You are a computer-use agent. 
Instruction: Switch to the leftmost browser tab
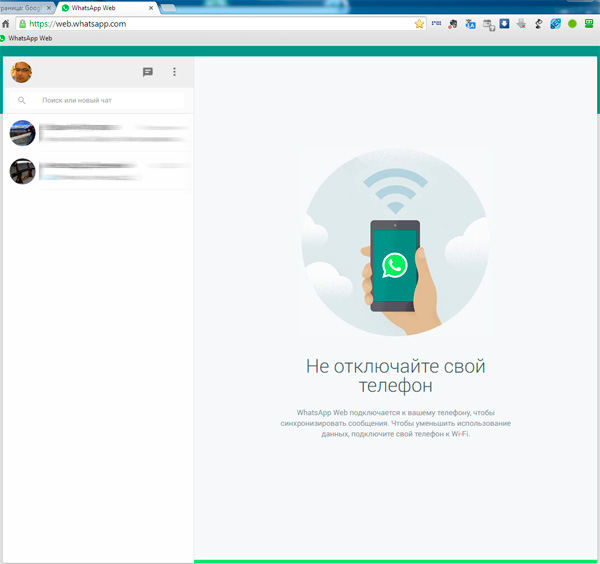coord(25,7)
